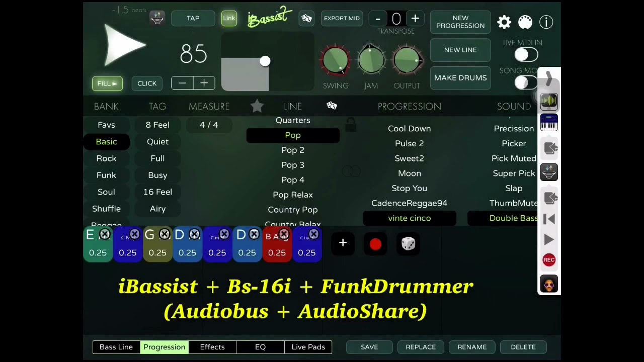Open the piano keyboard app in side panel
Image resolution: width=644 pixels, height=362 pixels.
coord(549,123)
